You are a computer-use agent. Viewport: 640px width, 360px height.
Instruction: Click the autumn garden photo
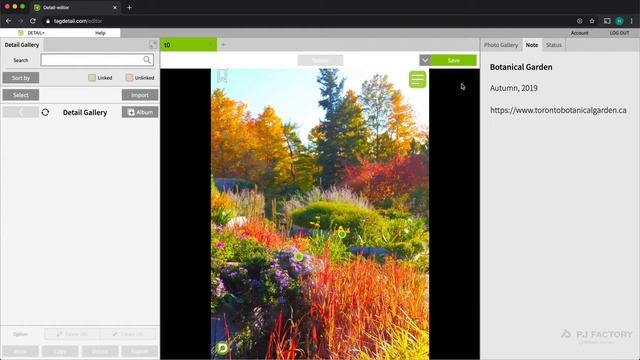(320, 214)
